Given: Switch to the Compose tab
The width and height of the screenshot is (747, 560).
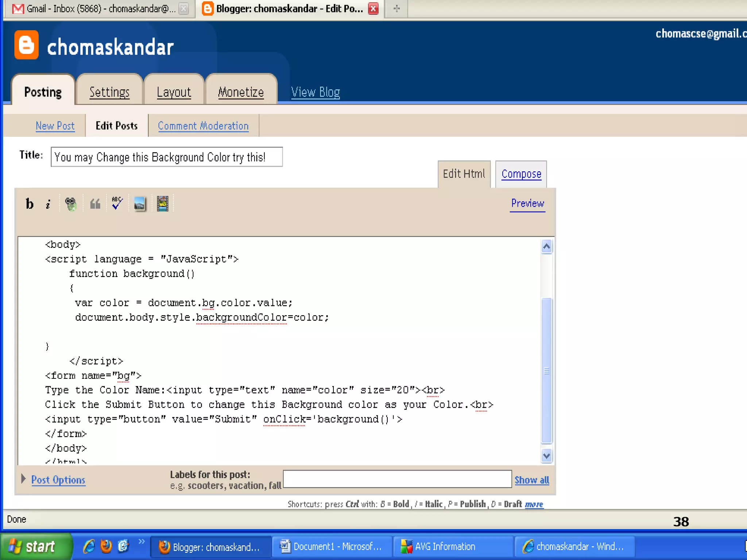Looking at the screenshot, I should 521,174.
